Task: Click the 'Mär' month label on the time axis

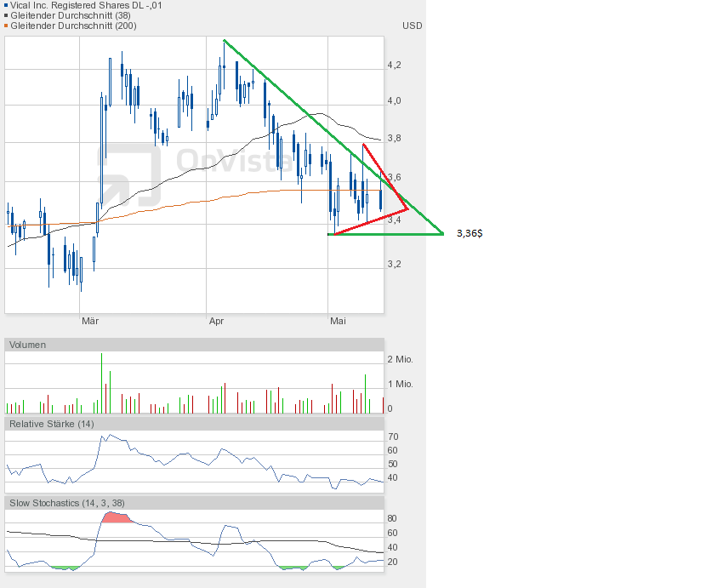Action: click(x=90, y=321)
